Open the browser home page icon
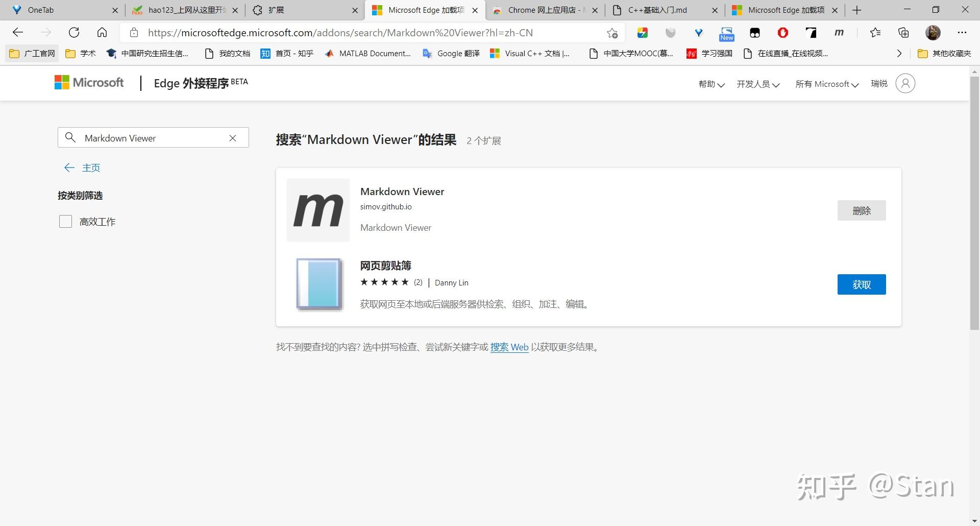The image size is (980, 526). pos(102,33)
